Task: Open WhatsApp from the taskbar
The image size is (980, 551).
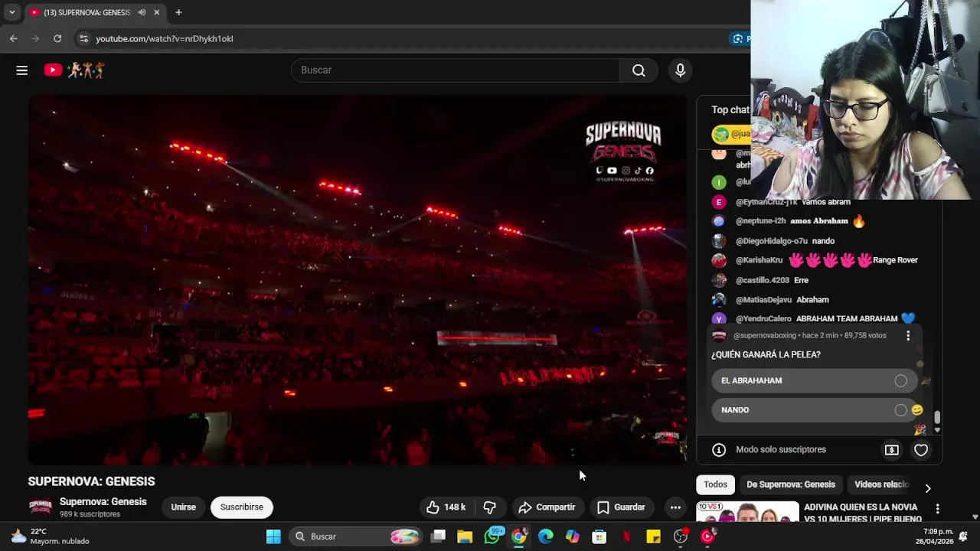Action: [492, 536]
